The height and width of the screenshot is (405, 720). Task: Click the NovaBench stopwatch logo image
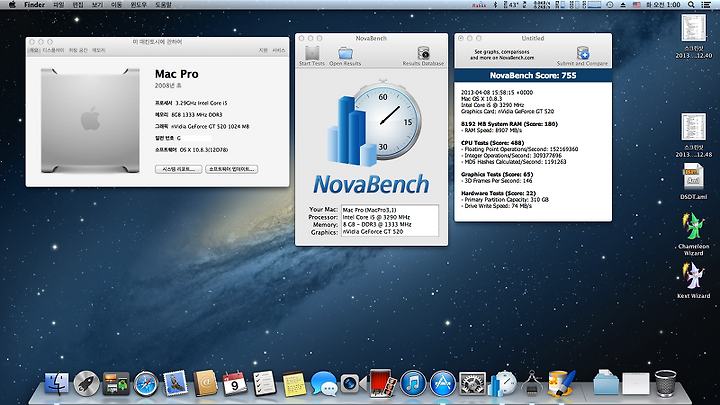coord(373,123)
